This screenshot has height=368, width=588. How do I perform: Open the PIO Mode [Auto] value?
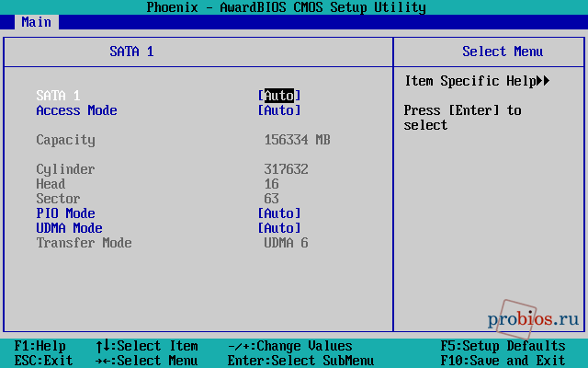(279, 213)
